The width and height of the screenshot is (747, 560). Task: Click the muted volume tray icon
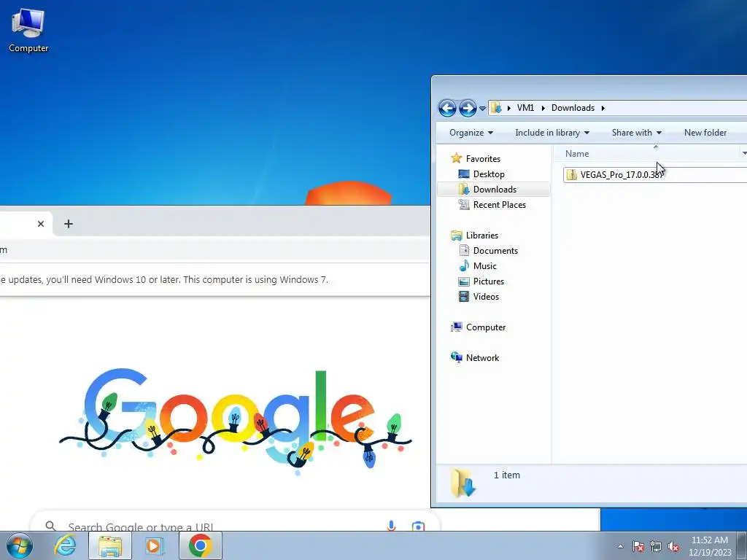[673, 546]
